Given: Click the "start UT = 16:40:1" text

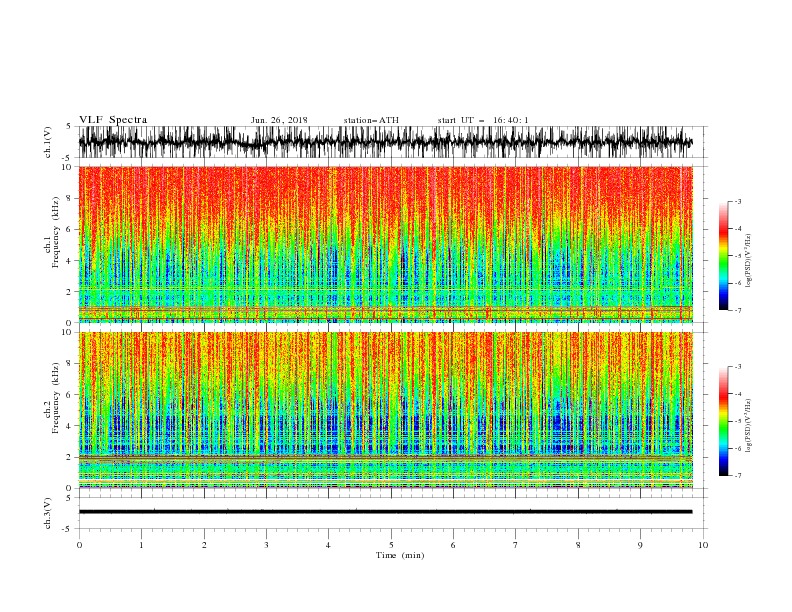Looking at the screenshot, I should pos(483,120).
